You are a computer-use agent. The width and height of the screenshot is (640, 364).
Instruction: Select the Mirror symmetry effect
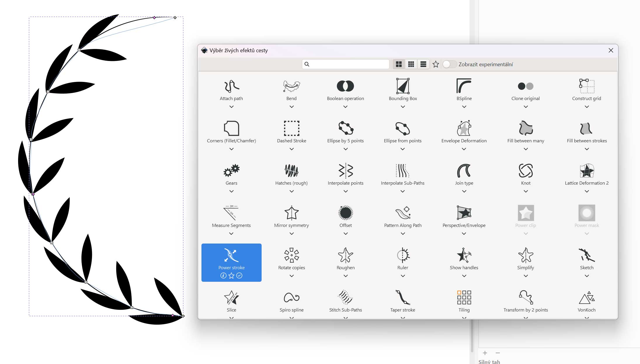pos(291,213)
